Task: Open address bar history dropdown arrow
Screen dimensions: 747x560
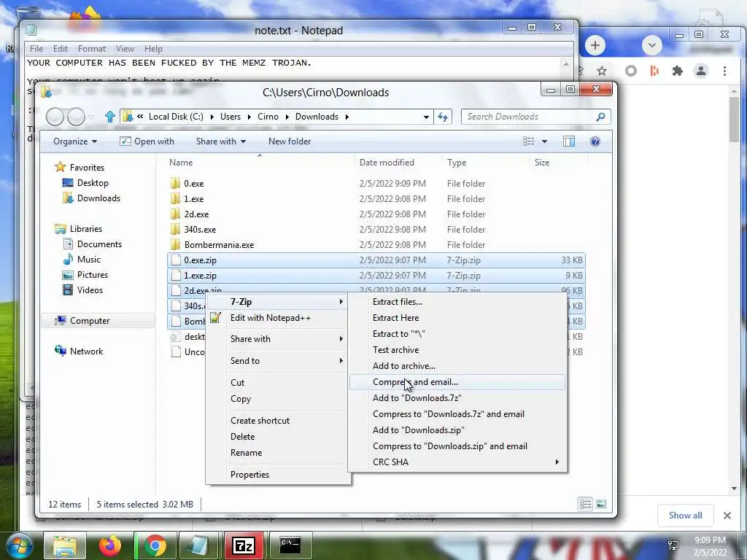Action: coord(426,117)
